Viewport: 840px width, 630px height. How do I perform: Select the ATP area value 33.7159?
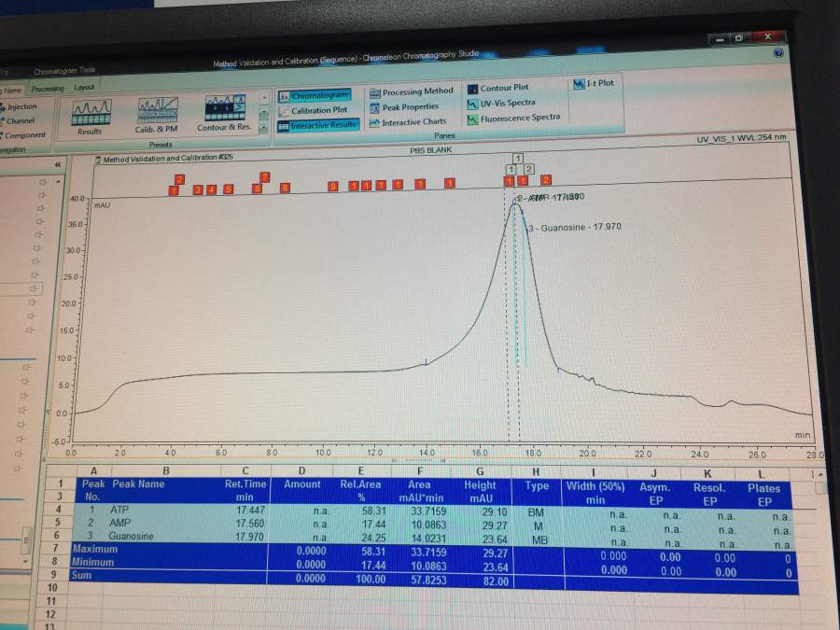click(x=428, y=511)
